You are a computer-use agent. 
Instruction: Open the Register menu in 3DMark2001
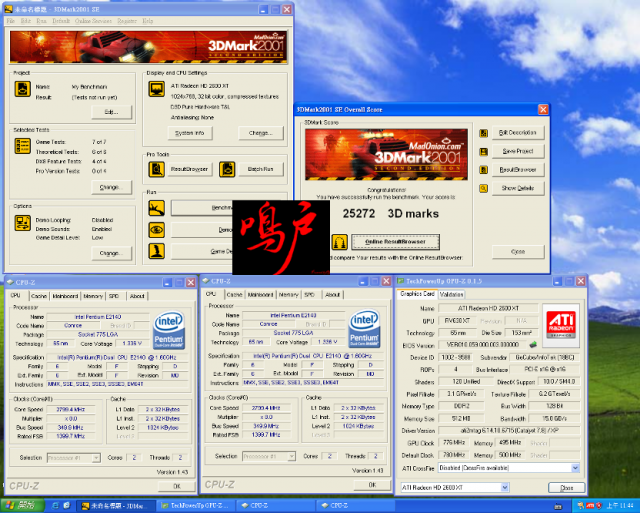[x=127, y=21]
